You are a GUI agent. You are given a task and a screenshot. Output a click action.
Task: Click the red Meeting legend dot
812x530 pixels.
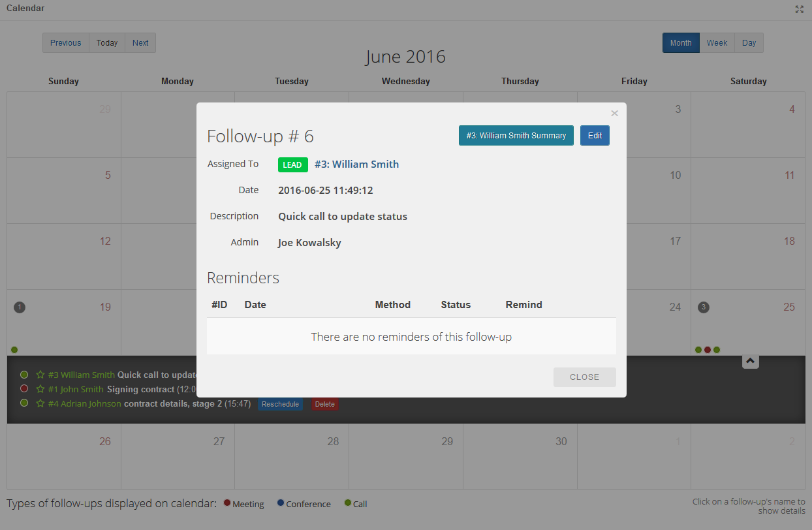(x=227, y=503)
